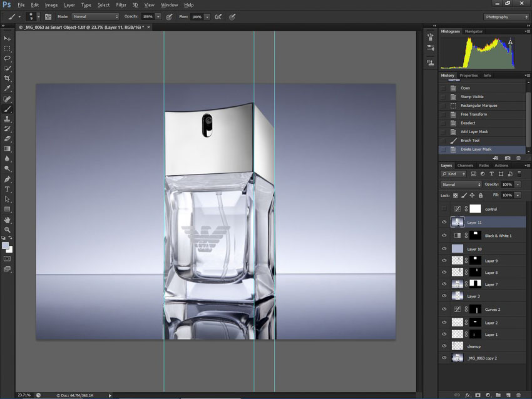Toggle visibility of Layer 10
The height and width of the screenshot is (399, 532).
point(444,249)
